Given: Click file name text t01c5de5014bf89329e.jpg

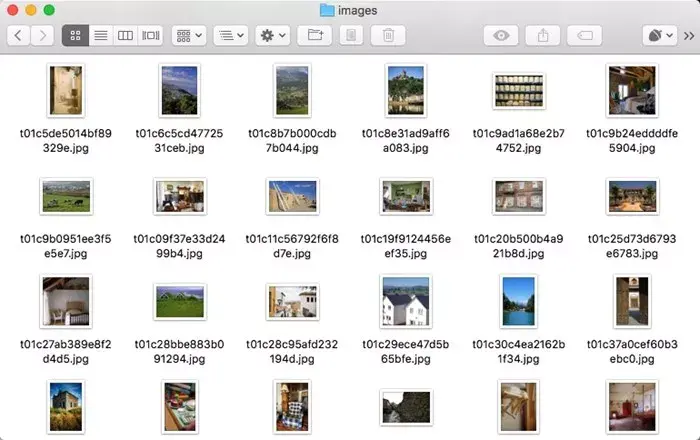Looking at the screenshot, I should (x=66, y=141).
